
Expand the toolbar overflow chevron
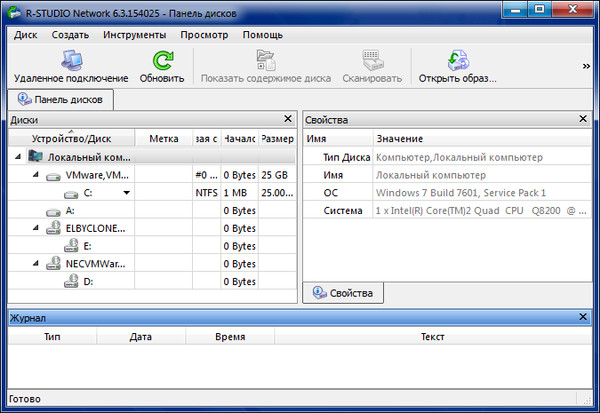click(x=586, y=66)
